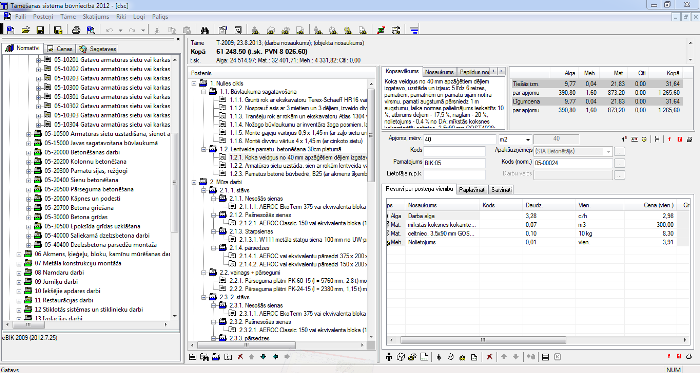This screenshot has width=700, height=373.
Task: Open the m2 unit dropdown
Action: [x=528, y=140]
